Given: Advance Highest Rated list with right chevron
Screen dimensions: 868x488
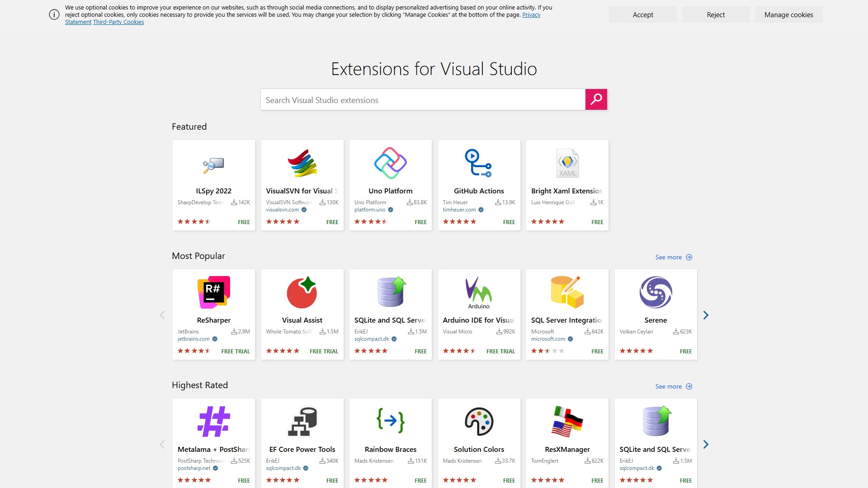Looking at the screenshot, I should pyautogui.click(x=706, y=445).
